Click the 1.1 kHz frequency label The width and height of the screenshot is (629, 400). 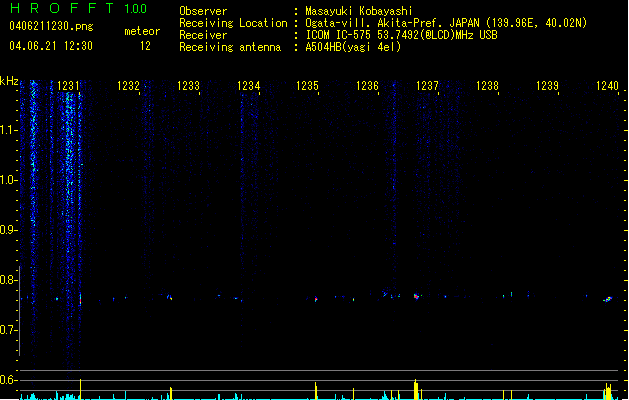[x=8, y=130]
